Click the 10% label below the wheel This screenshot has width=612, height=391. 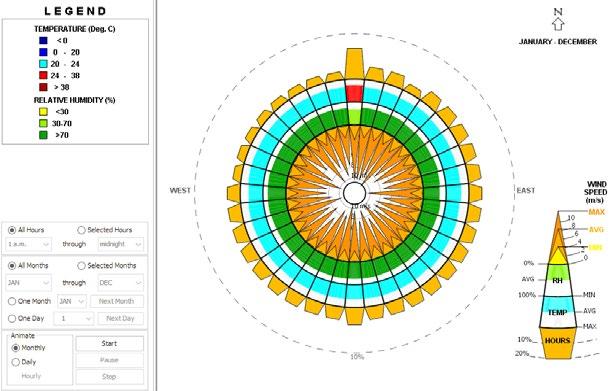(x=357, y=357)
